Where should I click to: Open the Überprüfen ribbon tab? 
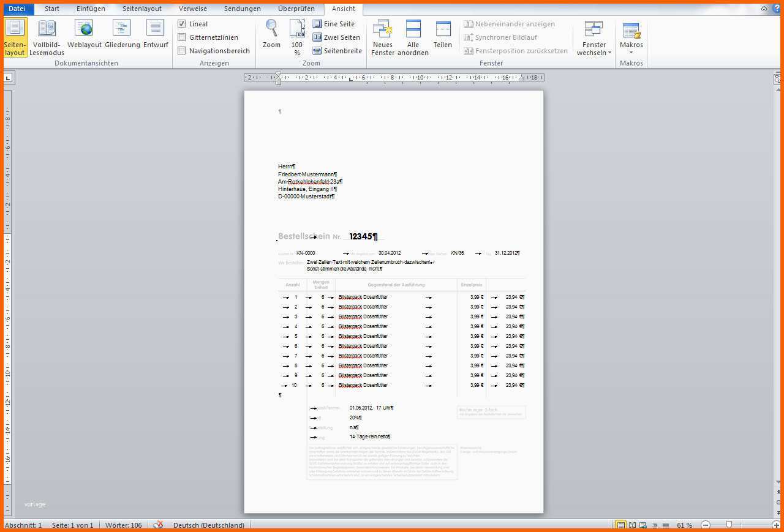point(296,9)
